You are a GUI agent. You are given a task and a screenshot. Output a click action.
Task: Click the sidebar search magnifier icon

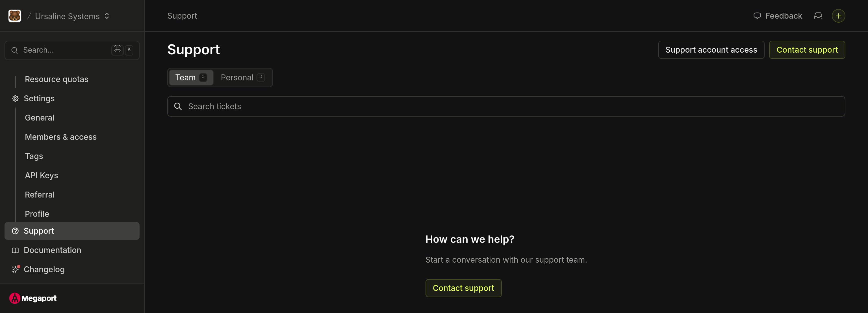coord(14,50)
